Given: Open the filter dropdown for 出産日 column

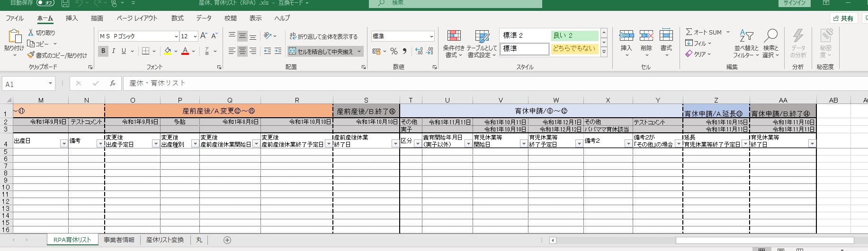Looking at the screenshot, I should pos(64,144).
